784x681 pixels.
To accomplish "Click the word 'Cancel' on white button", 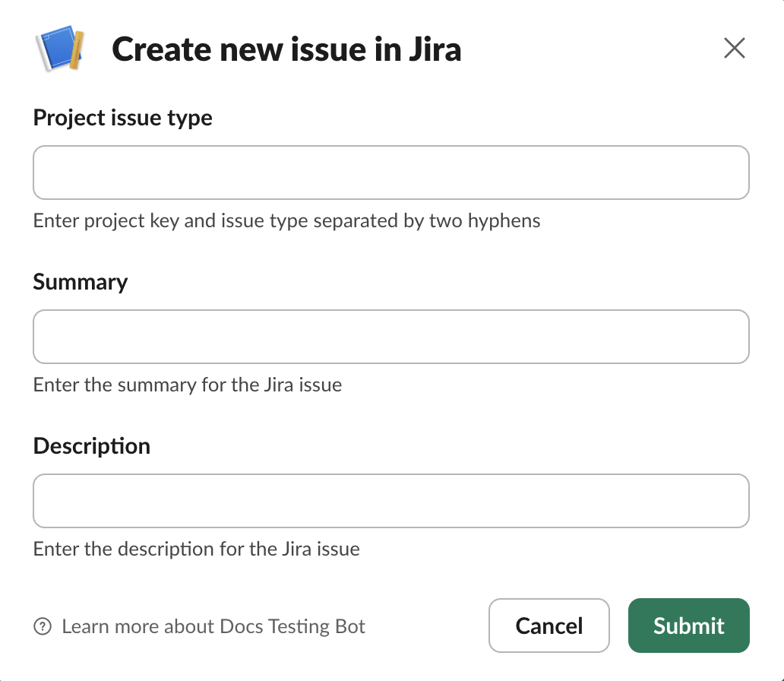I will coord(549,626).
